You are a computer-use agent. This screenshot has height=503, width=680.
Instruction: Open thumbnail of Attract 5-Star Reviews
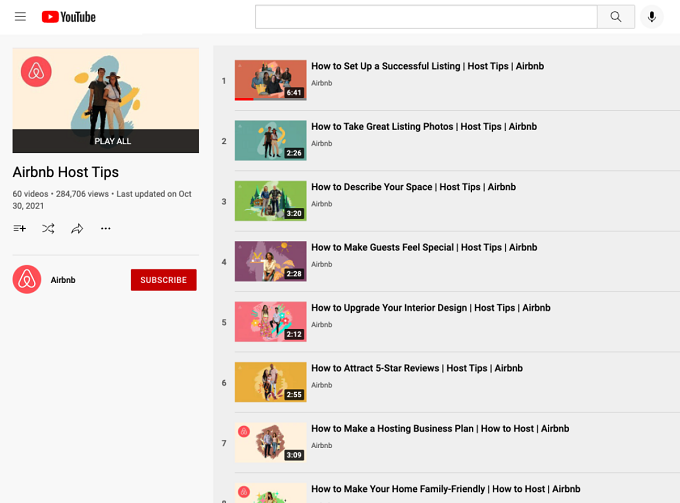(271, 382)
